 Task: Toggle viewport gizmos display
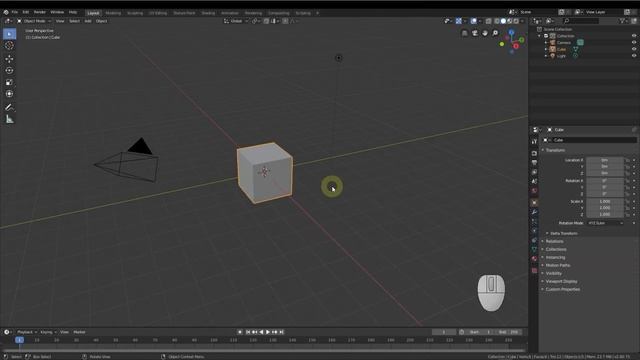click(x=459, y=21)
